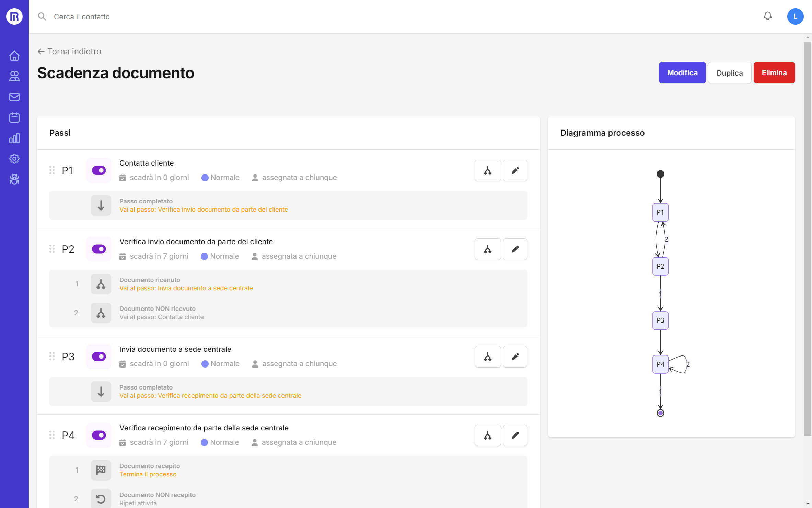The image size is (812, 508).
Task: Click the finish flag icon for Termina il processo
Action: (101, 470)
